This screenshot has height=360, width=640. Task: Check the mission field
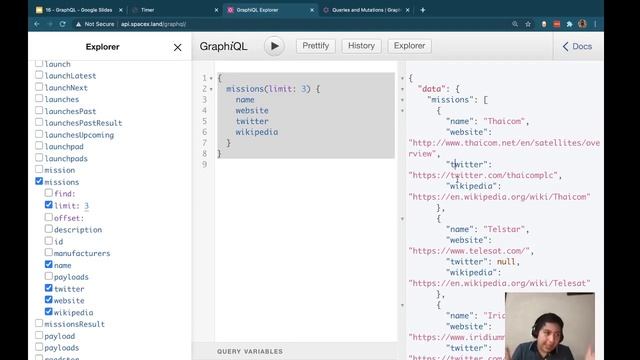(x=39, y=169)
